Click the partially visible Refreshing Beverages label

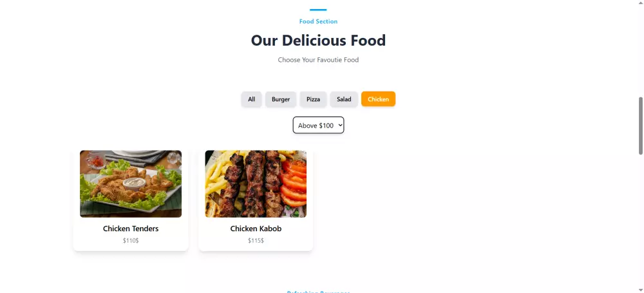[318, 292]
